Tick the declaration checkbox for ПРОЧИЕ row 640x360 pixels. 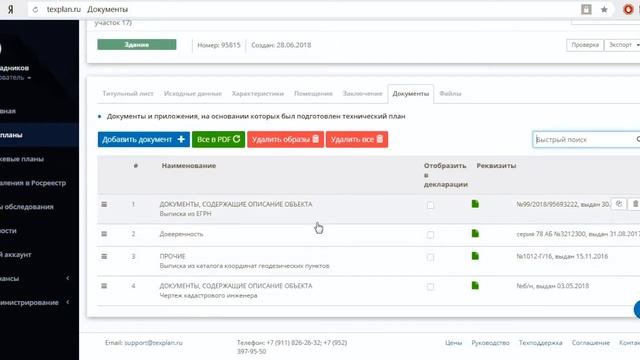pos(430,257)
